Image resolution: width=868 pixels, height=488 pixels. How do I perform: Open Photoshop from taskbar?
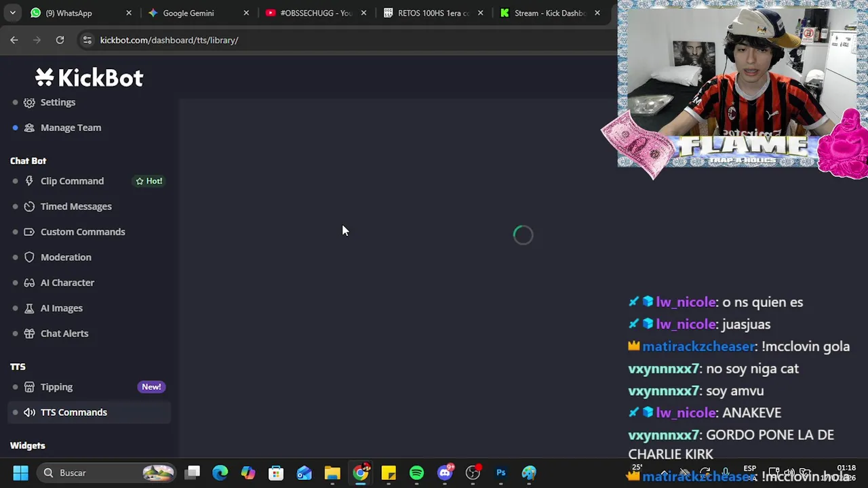tap(501, 473)
